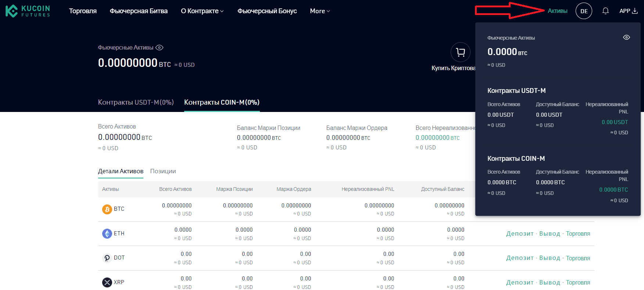Click the XRP asset name in table

(x=119, y=282)
